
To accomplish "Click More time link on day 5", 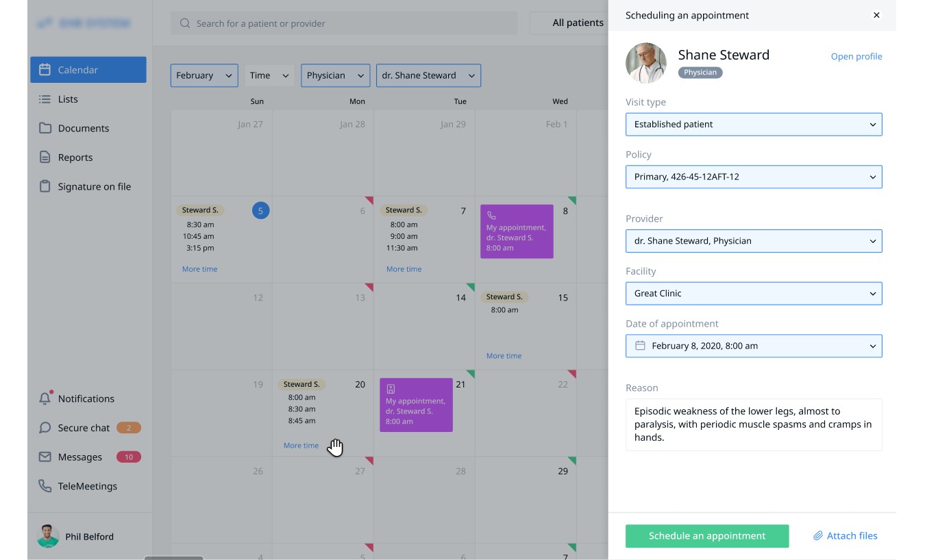I will click(x=200, y=269).
